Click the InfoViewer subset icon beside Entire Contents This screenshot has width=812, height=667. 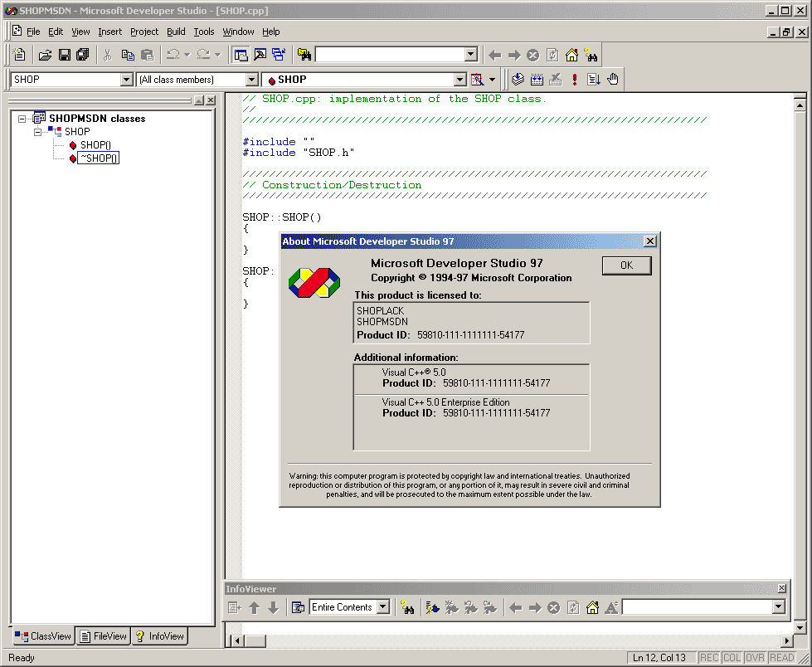coord(299,607)
